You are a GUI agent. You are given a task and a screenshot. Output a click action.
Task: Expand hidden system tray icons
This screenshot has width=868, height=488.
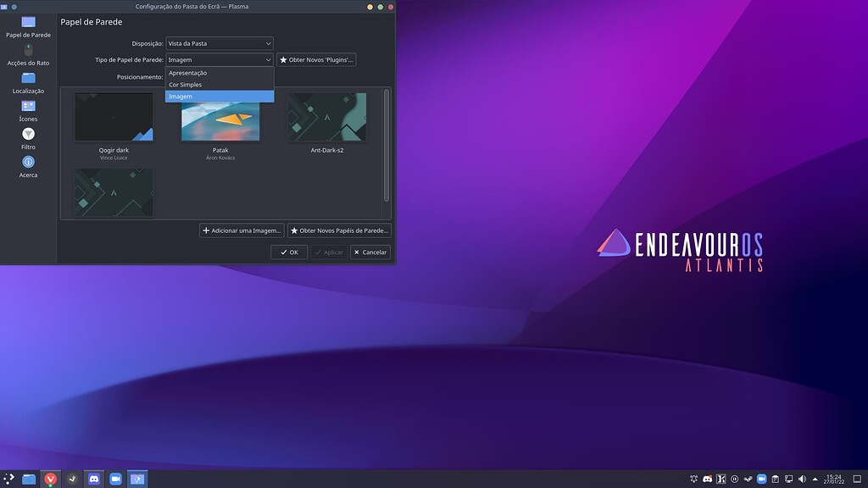pyautogui.click(x=815, y=479)
